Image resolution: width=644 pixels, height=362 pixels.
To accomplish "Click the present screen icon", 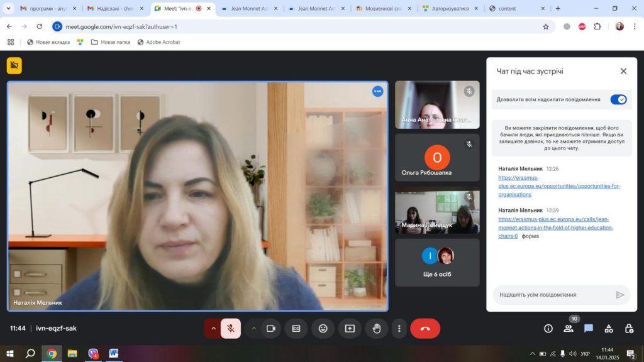I will pyautogui.click(x=350, y=328).
